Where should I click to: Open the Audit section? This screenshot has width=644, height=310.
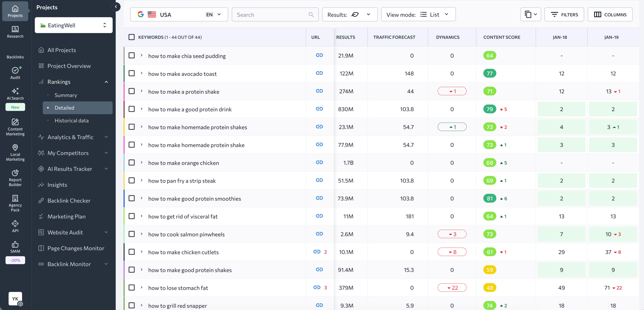(x=15, y=73)
